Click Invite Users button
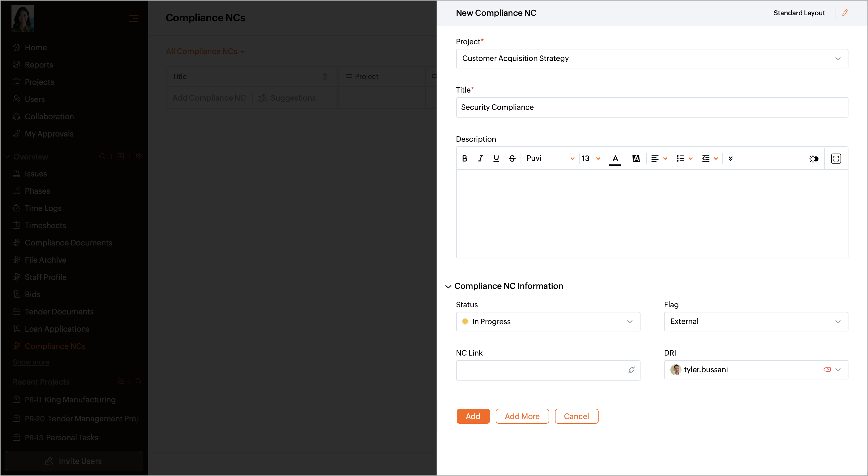868x476 pixels. pyautogui.click(x=74, y=461)
